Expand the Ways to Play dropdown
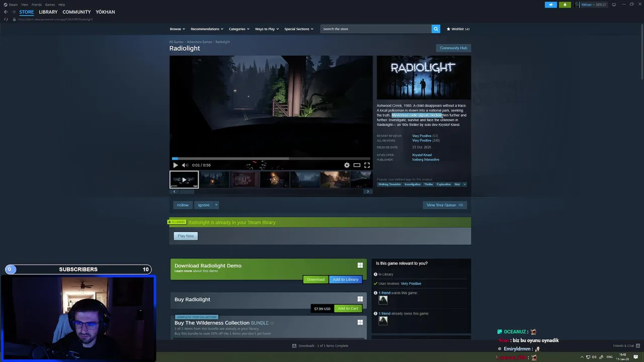This screenshot has width=644, height=362. point(267,29)
